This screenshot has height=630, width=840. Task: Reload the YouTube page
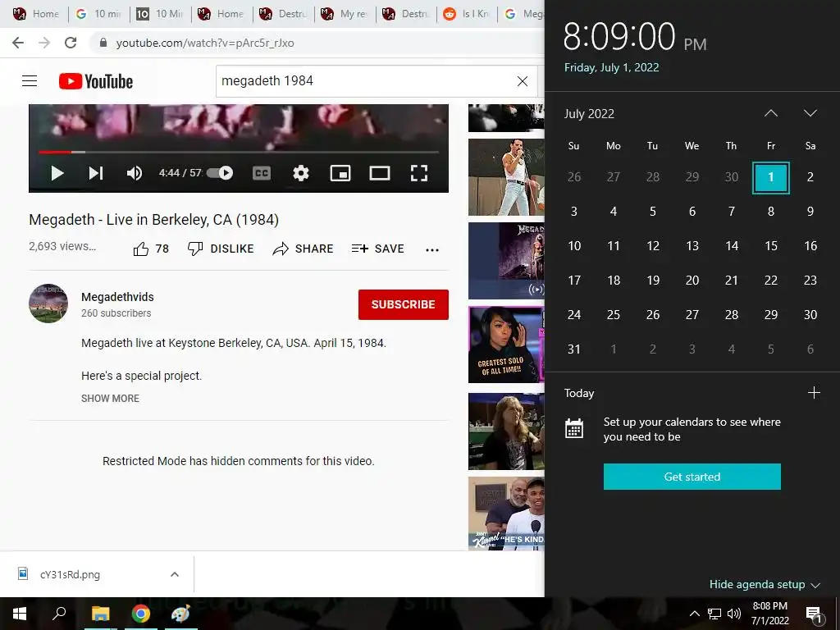(71, 43)
